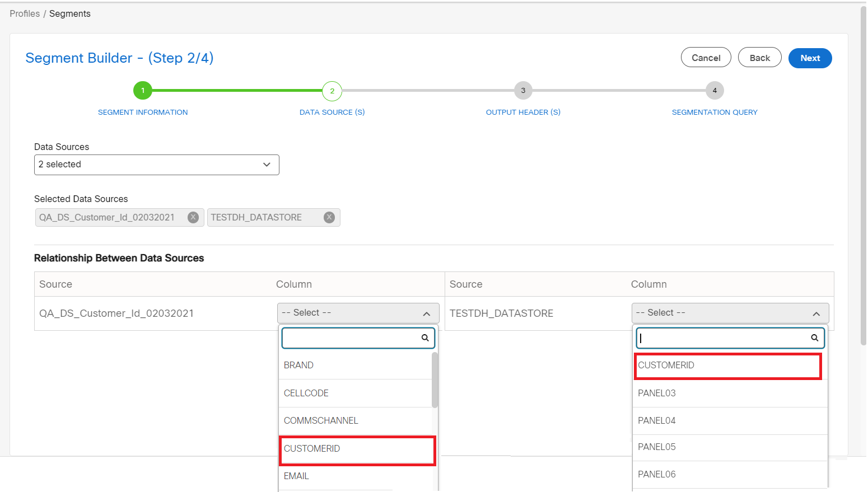Click the step 4 circle indicator
The height and width of the screenshot is (492, 868).
715,90
